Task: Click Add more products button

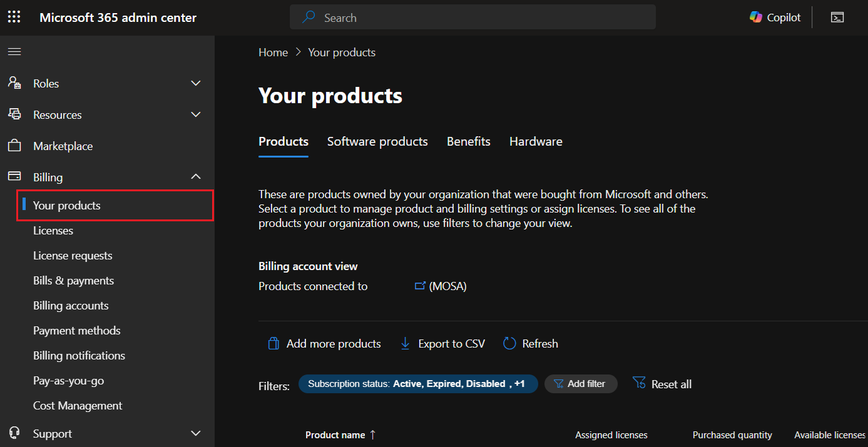Action: coord(324,344)
